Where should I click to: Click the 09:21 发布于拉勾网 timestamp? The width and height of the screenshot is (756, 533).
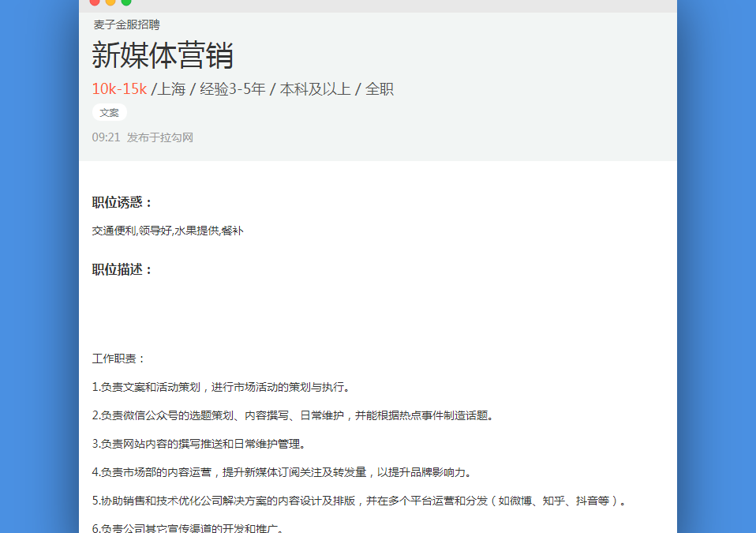143,137
